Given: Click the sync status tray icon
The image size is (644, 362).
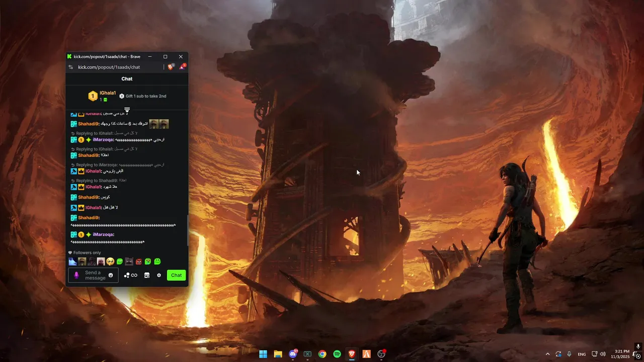Looking at the screenshot, I should 558,354.
